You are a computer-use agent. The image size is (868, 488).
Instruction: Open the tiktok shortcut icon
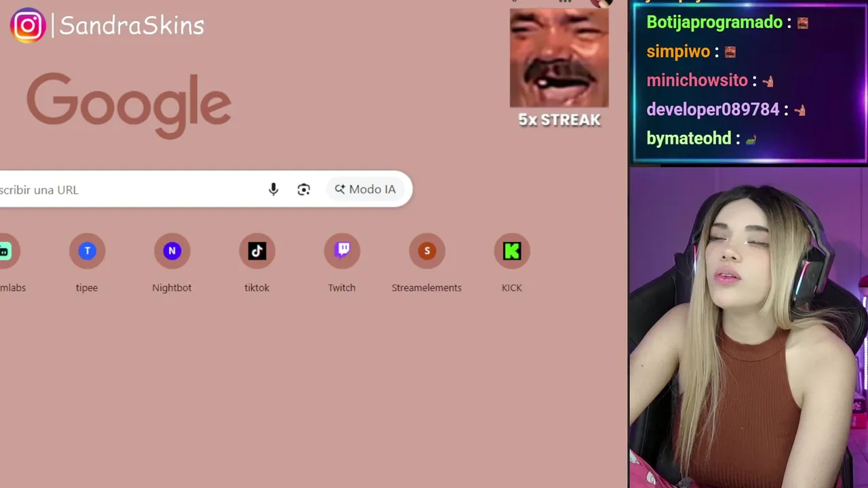coord(257,251)
